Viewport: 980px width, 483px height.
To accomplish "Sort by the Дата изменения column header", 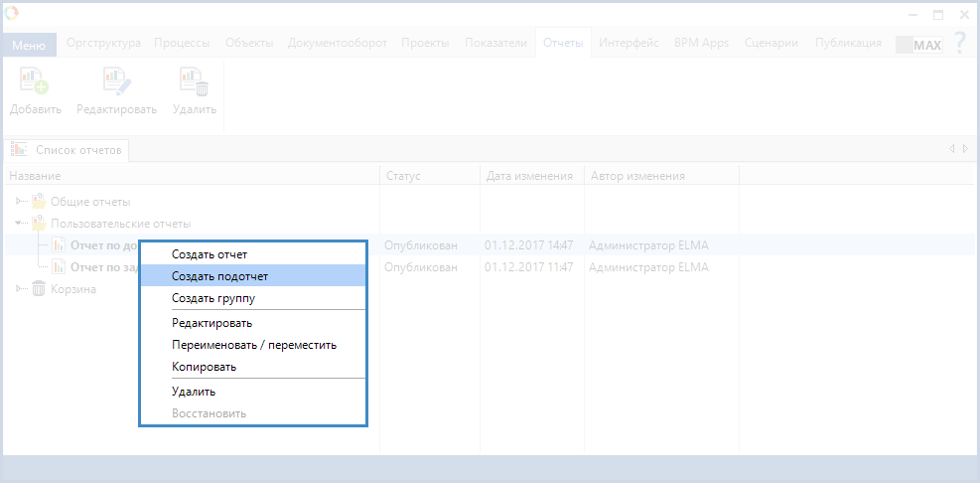I will [532, 176].
